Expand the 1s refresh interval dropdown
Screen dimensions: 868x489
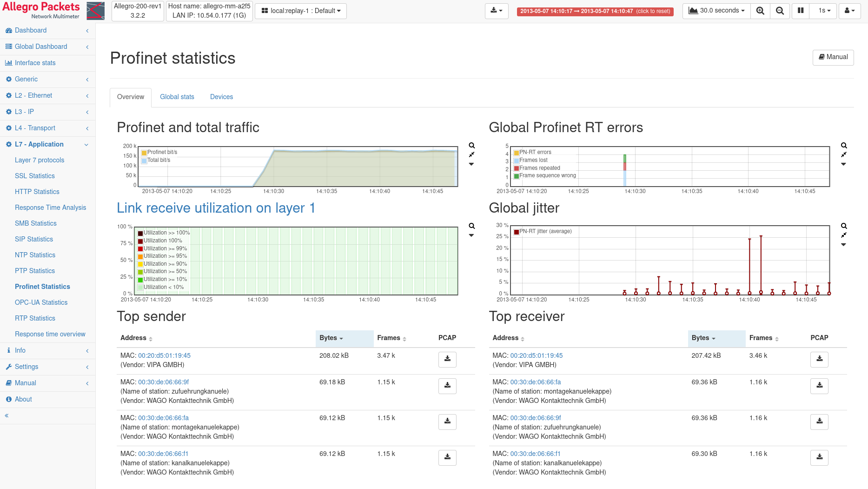tap(824, 11)
